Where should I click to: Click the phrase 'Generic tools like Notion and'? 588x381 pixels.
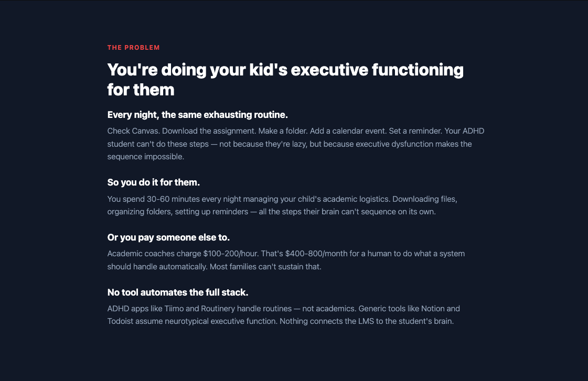click(409, 309)
